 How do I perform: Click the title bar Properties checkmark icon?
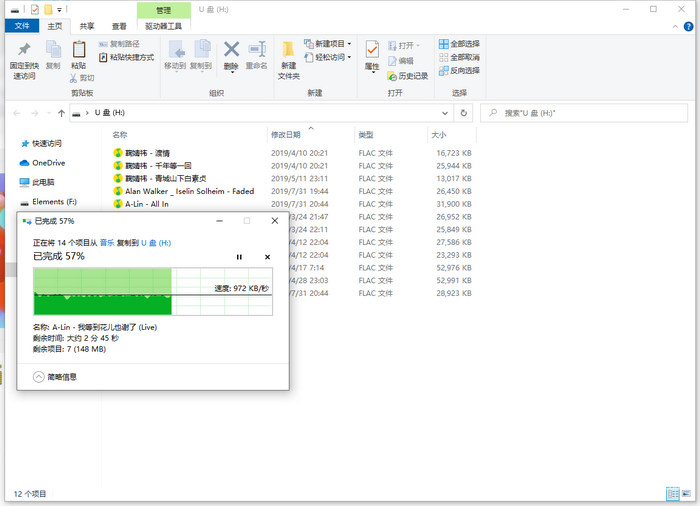click(x=35, y=9)
